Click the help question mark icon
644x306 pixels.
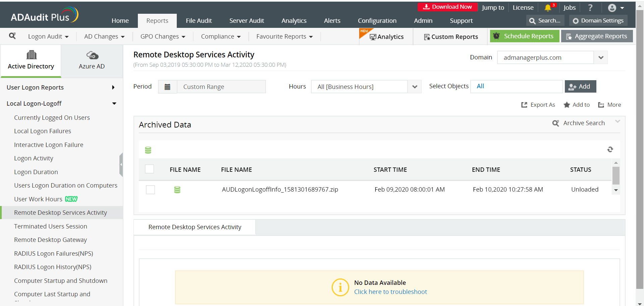click(x=590, y=7)
